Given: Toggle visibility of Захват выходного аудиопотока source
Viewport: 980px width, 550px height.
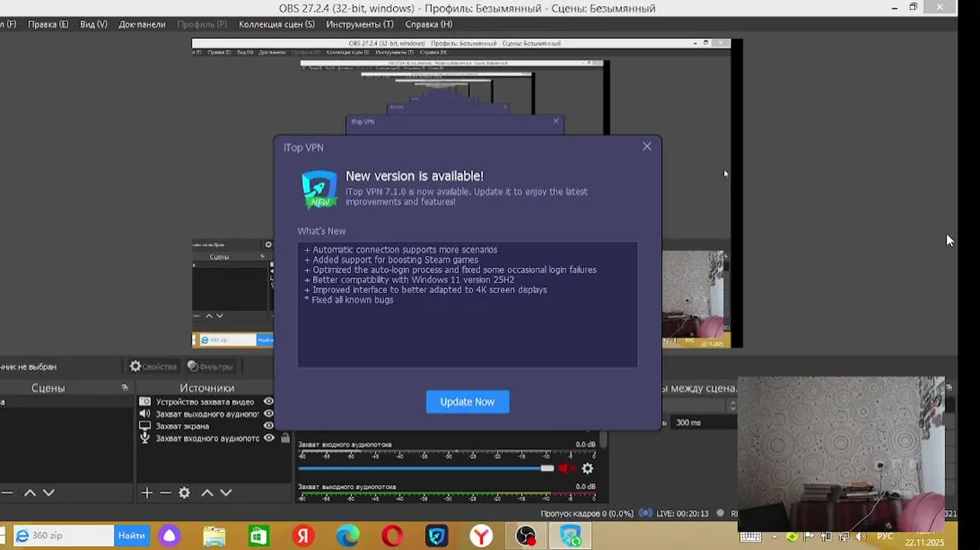Looking at the screenshot, I should point(269,414).
